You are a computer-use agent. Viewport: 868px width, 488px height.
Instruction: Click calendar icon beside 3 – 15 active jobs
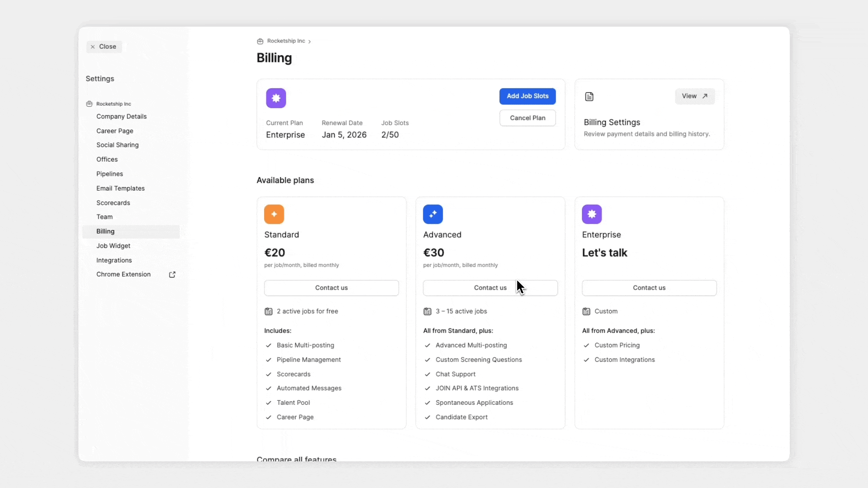point(427,311)
